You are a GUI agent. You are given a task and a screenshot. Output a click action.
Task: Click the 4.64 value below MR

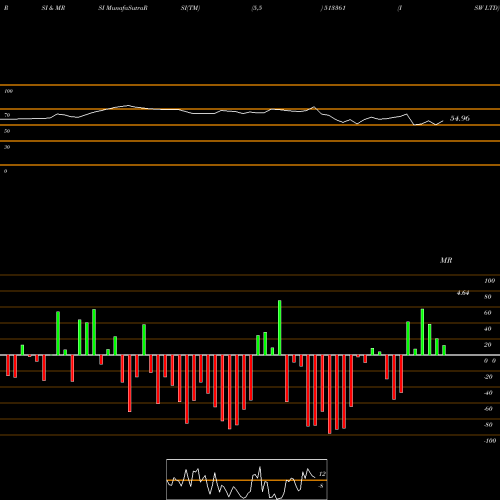(x=463, y=293)
